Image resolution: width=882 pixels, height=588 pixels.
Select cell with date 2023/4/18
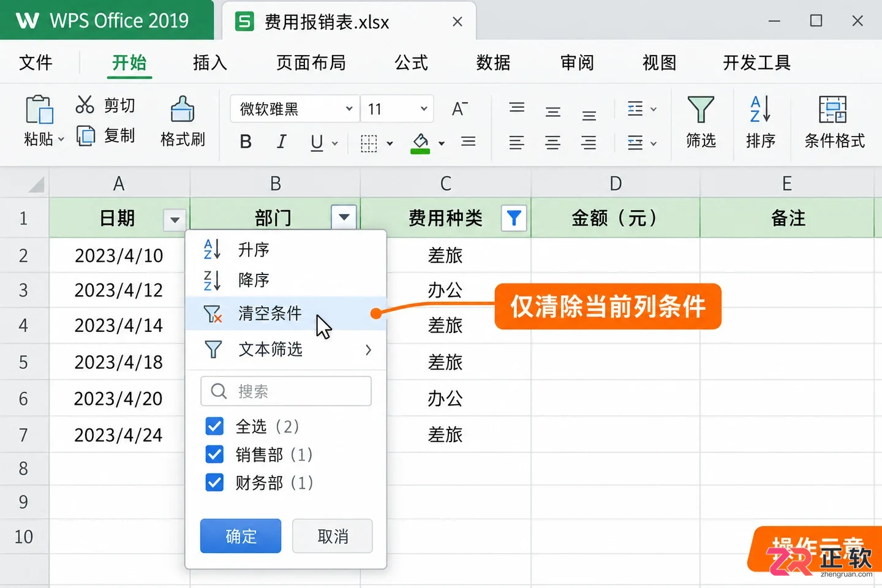(119, 362)
